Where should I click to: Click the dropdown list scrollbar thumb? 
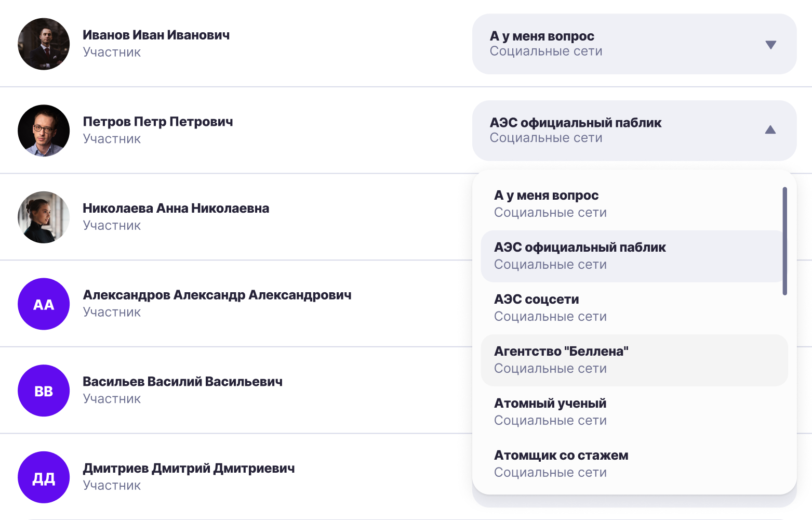click(784, 241)
